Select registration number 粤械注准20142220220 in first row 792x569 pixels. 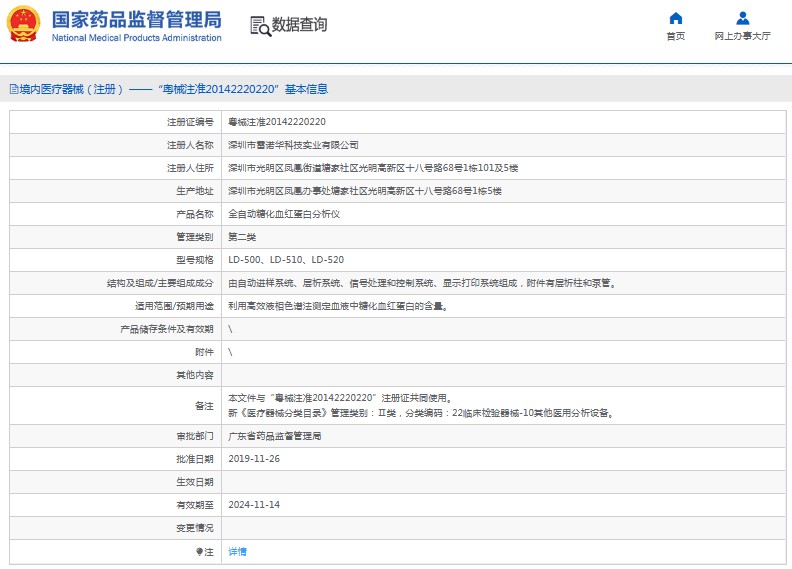pyautogui.click(x=277, y=122)
